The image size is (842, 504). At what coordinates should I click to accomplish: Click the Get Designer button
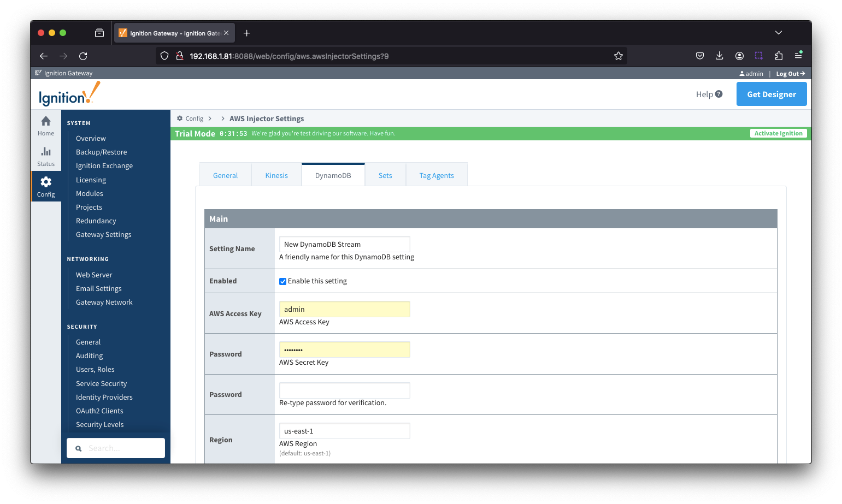771,94
